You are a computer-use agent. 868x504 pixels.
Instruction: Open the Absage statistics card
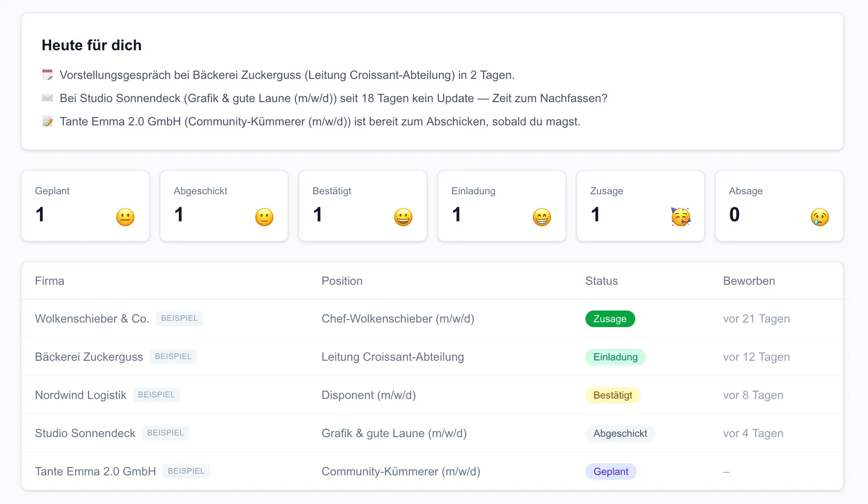click(779, 206)
